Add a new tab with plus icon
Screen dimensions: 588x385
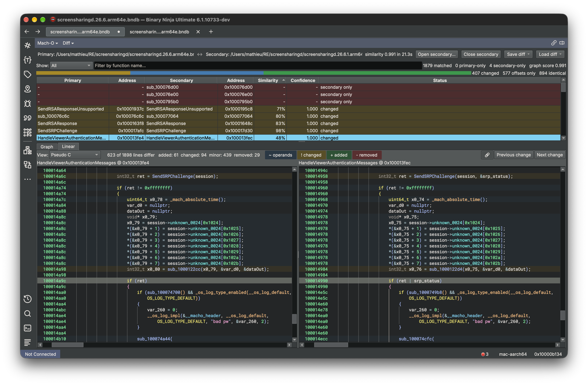[211, 32]
